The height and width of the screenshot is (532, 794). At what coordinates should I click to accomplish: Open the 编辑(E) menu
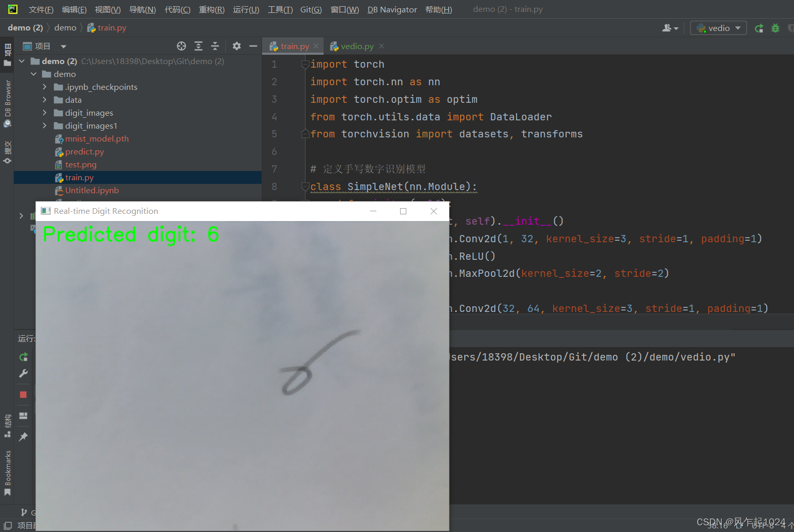tap(74, 9)
